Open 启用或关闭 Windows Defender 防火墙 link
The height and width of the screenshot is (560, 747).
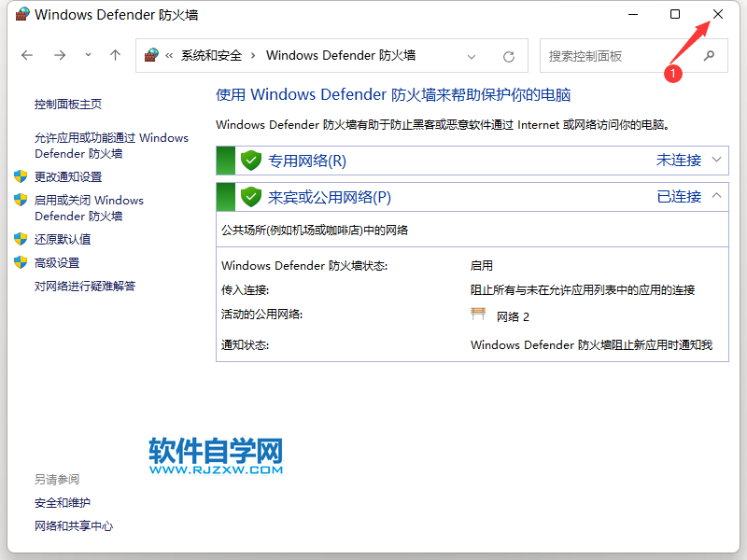click(89, 208)
